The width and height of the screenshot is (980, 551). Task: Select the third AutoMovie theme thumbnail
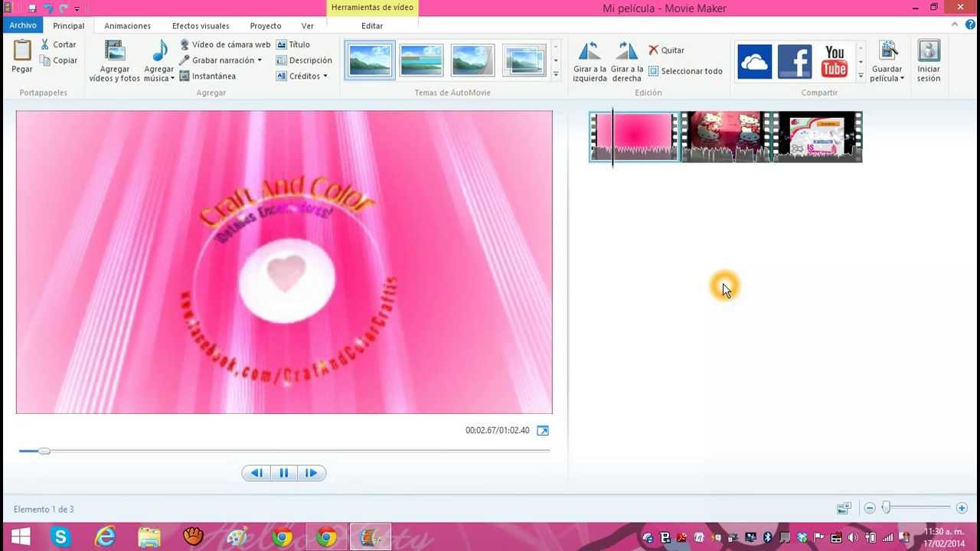472,60
